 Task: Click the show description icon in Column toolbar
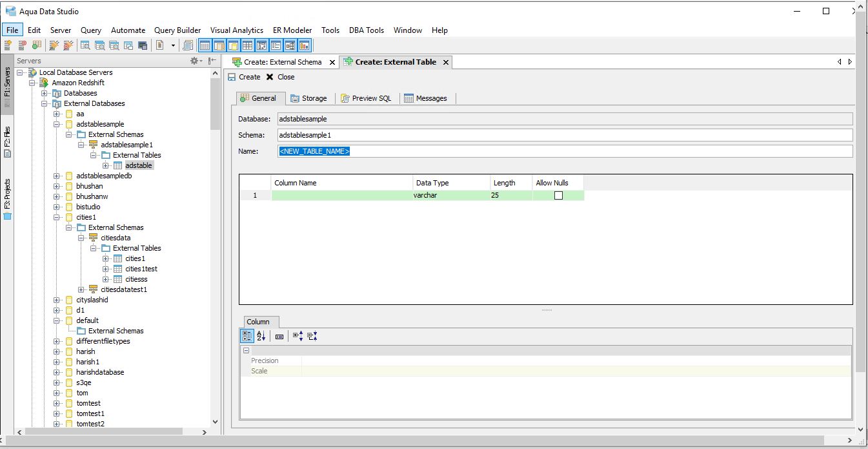click(x=279, y=336)
